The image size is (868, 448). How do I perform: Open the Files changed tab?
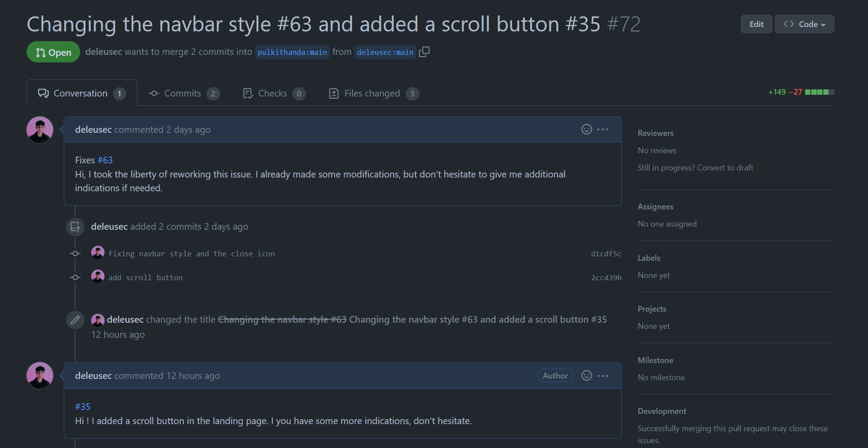373,93
